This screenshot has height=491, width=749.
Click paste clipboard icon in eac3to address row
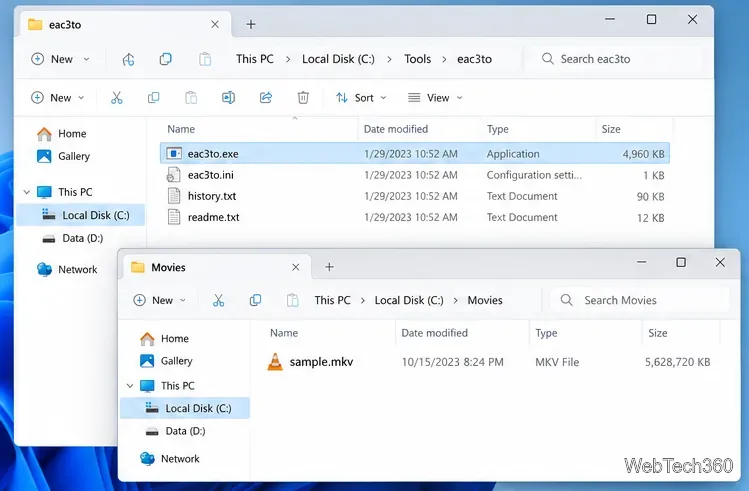click(205, 59)
